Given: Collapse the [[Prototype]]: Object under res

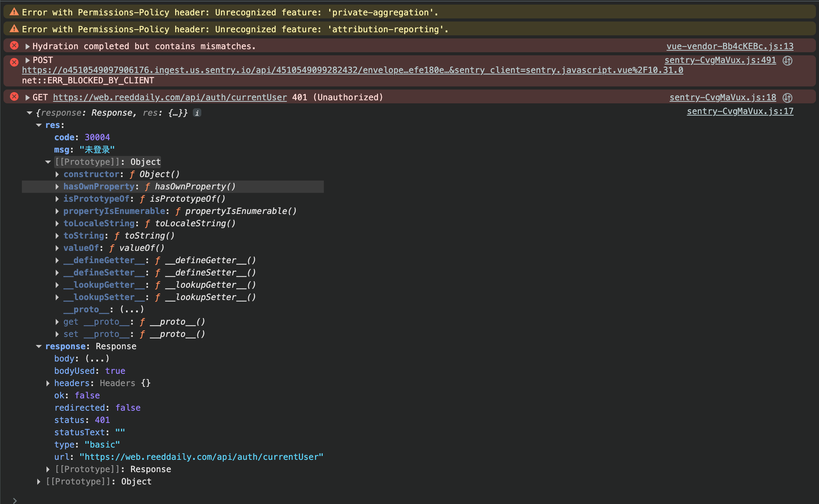Looking at the screenshot, I should pyautogui.click(x=48, y=162).
